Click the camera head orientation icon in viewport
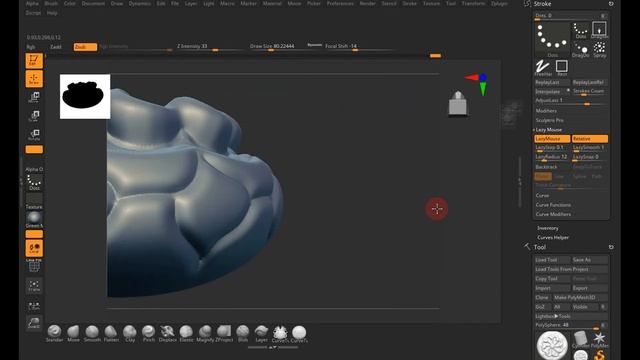The height and width of the screenshot is (360, 640). click(458, 104)
